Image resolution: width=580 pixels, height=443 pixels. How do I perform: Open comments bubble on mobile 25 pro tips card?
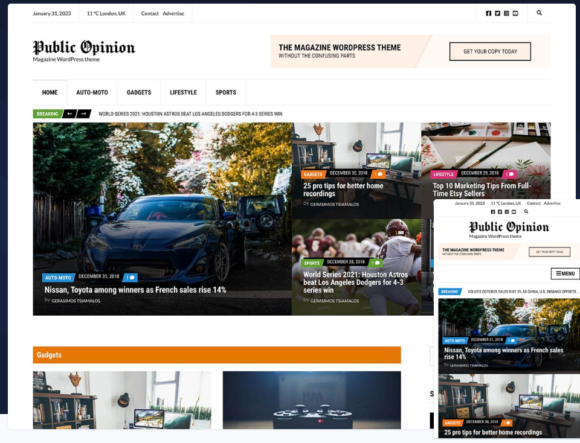(x=507, y=422)
